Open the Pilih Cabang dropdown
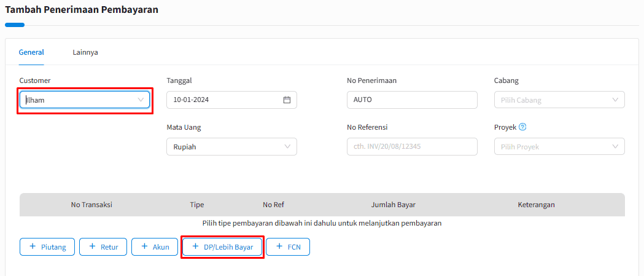The image size is (644, 276). point(559,100)
